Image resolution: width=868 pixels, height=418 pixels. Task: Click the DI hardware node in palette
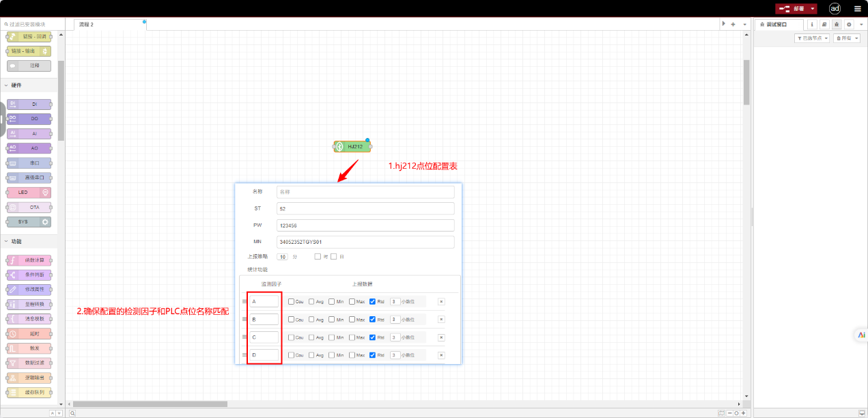point(29,104)
